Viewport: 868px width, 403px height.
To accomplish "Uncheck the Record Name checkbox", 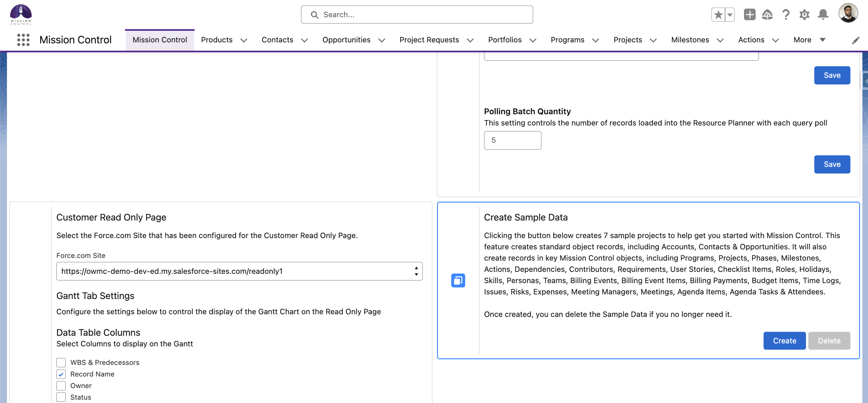I will [61, 374].
